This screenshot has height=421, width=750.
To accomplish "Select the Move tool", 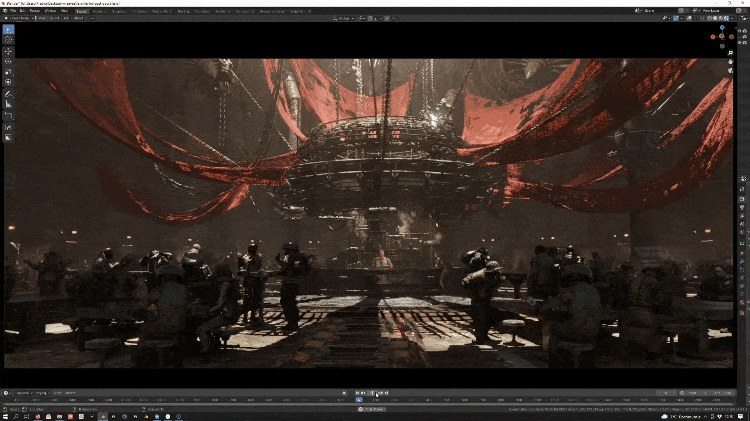I will coord(8,51).
